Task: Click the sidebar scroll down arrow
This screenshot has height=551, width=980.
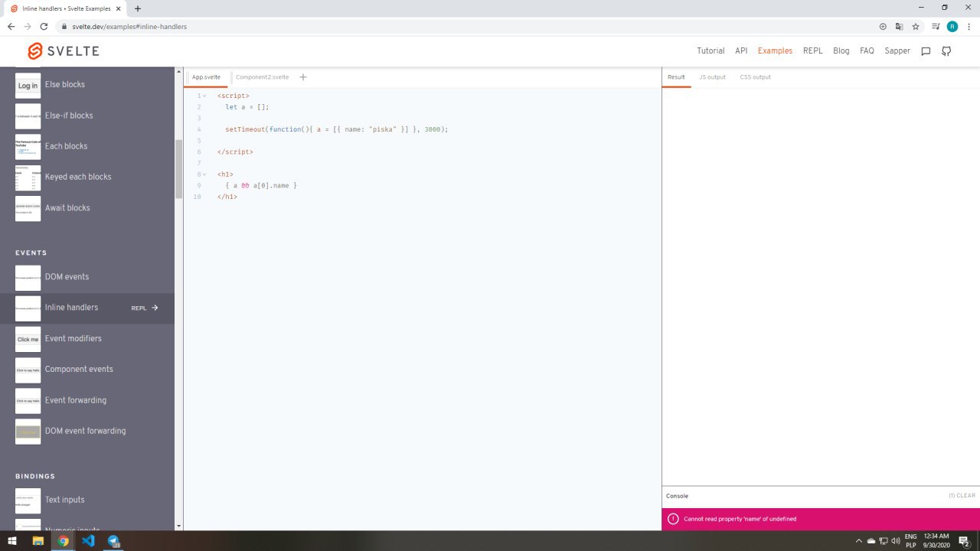Action: click(178, 526)
